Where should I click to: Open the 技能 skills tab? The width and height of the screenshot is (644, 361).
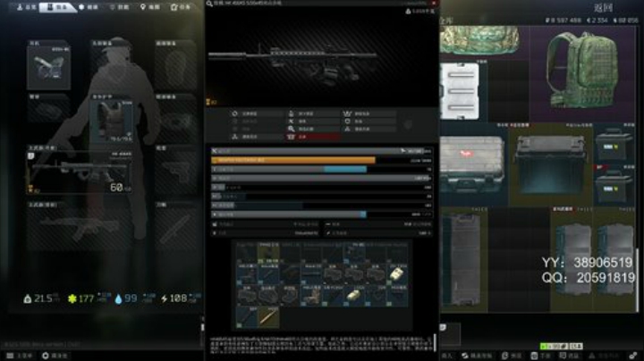pyautogui.click(x=119, y=7)
